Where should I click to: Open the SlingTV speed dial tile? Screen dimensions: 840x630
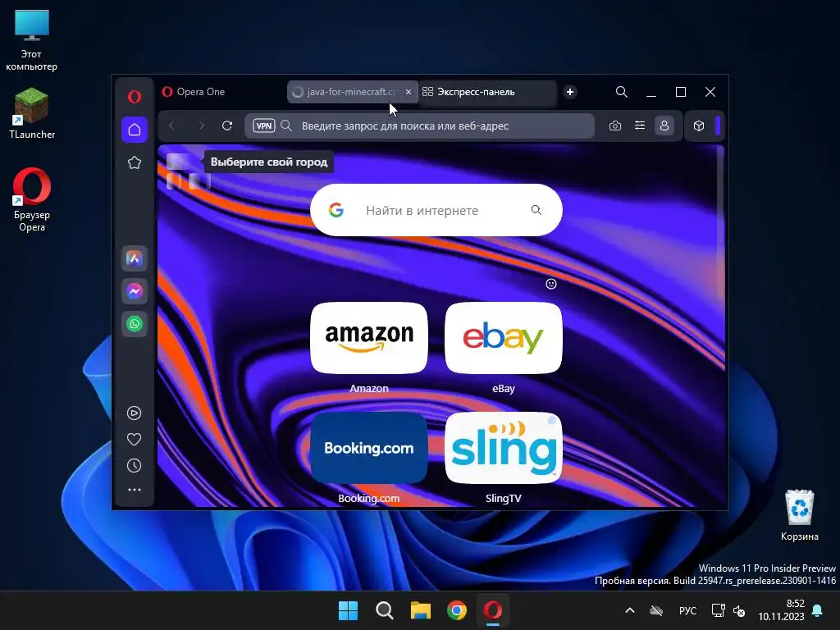point(504,448)
